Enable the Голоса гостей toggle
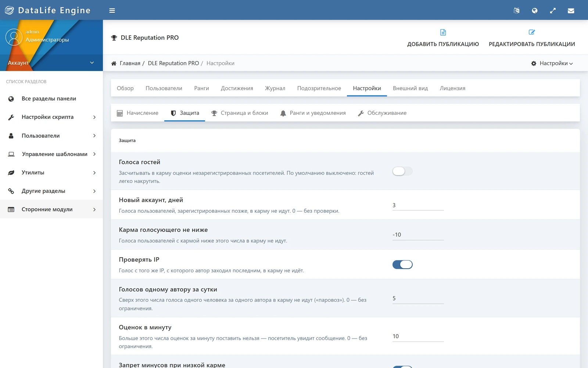 pos(402,171)
